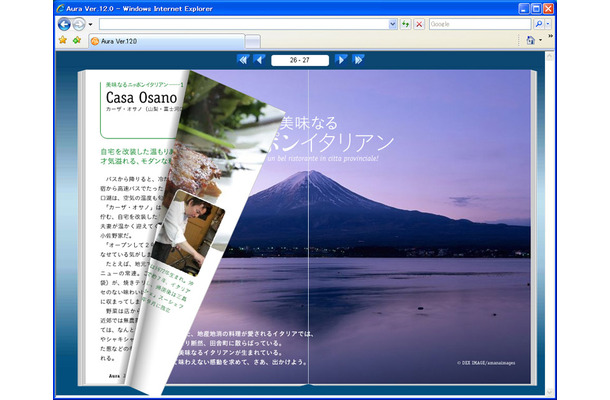Click the page number field showing 26 - 27
610x400 pixels.
point(300,60)
